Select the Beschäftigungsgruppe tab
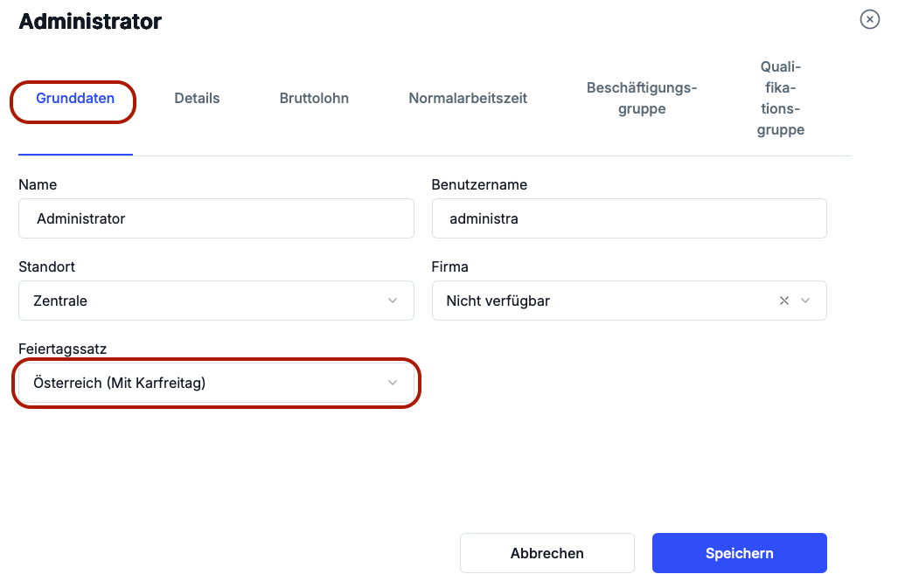898x588 pixels. click(x=642, y=98)
